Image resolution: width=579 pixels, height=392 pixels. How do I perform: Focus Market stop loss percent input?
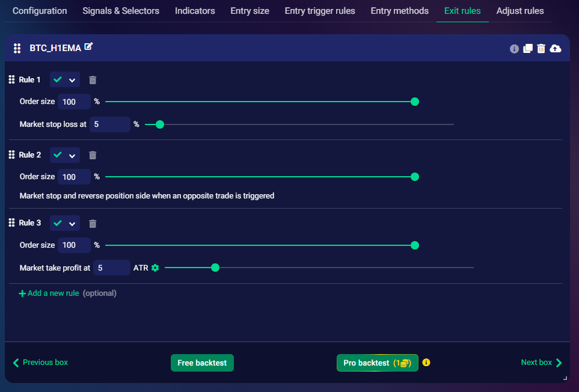click(x=109, y=124)
